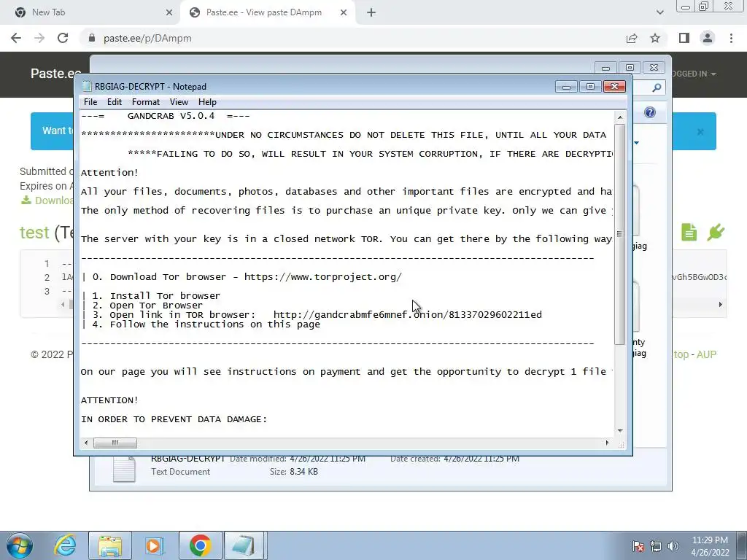Close the Paste.ee browser tab
The height and width of the screenshot is (560, 747).
[344, 13]
